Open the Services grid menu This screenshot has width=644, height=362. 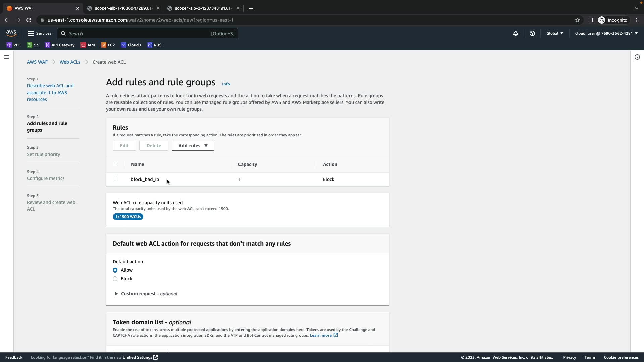pos(39,33)
